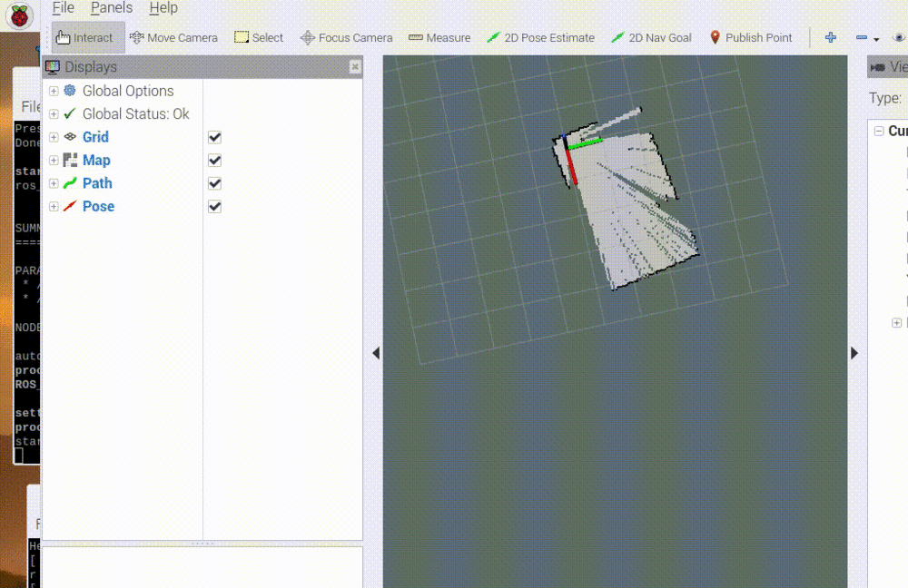Click the left arrow to collapse side panel
Image resolution: width=908 pixels, height=588 pixels.
click(376, 353)
